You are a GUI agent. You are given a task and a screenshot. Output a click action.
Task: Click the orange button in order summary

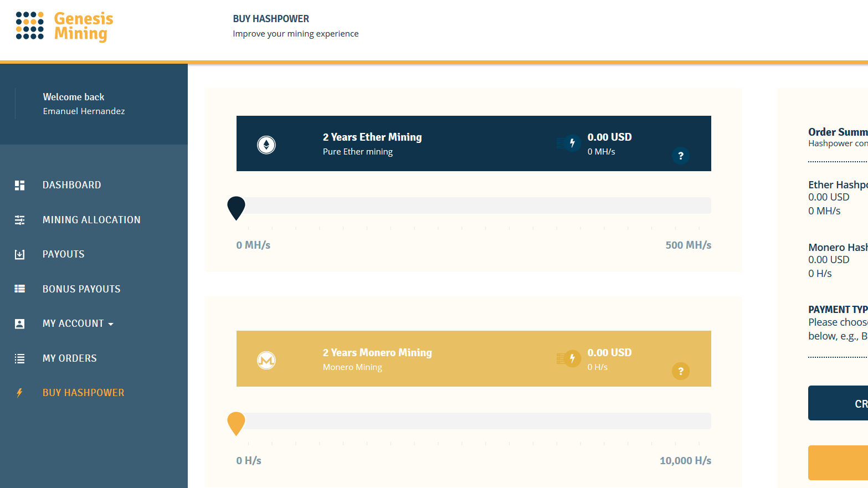(838, 463)
